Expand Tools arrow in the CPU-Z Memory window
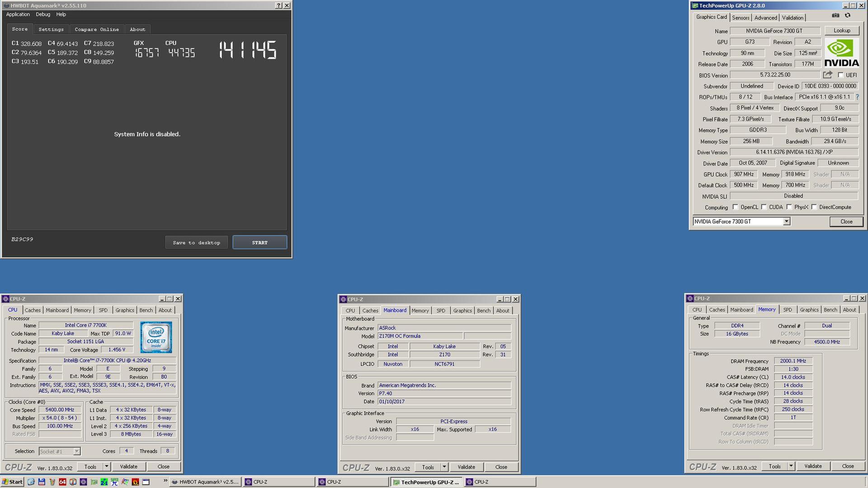Screen dimensions: 868x488 point(791,466)
